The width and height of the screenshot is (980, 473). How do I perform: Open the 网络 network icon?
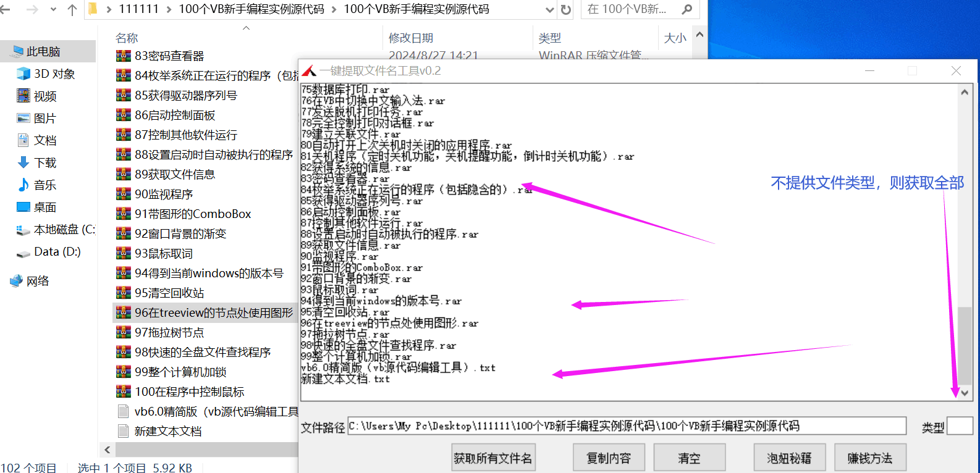point(17,281)
